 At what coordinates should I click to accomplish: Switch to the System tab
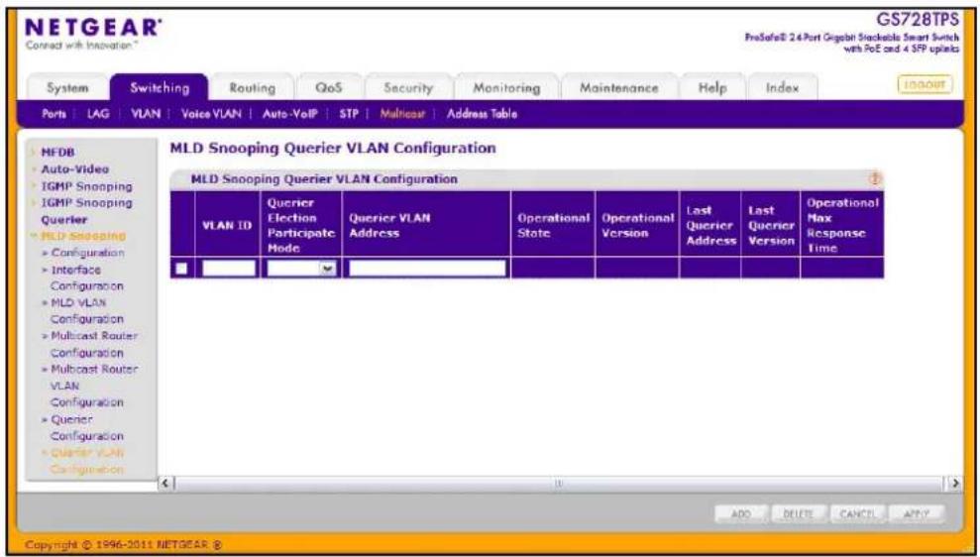click(x=67, y=88)
